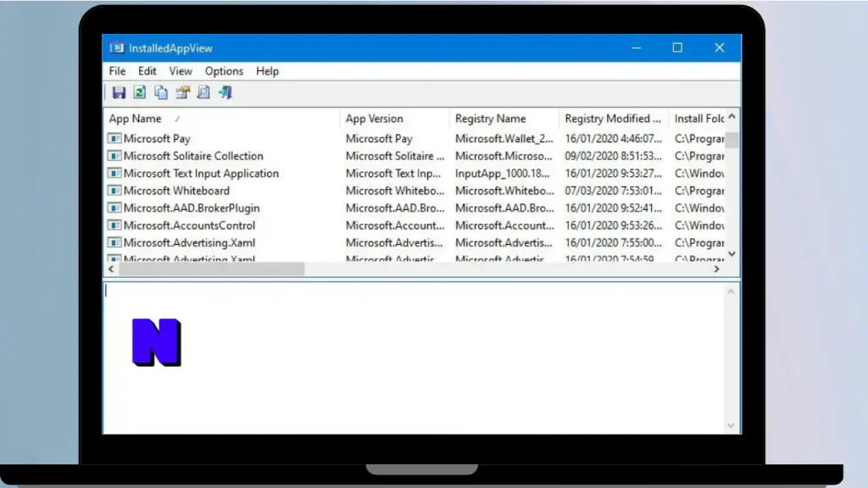Select the Microsoft Pay app name

157,138
